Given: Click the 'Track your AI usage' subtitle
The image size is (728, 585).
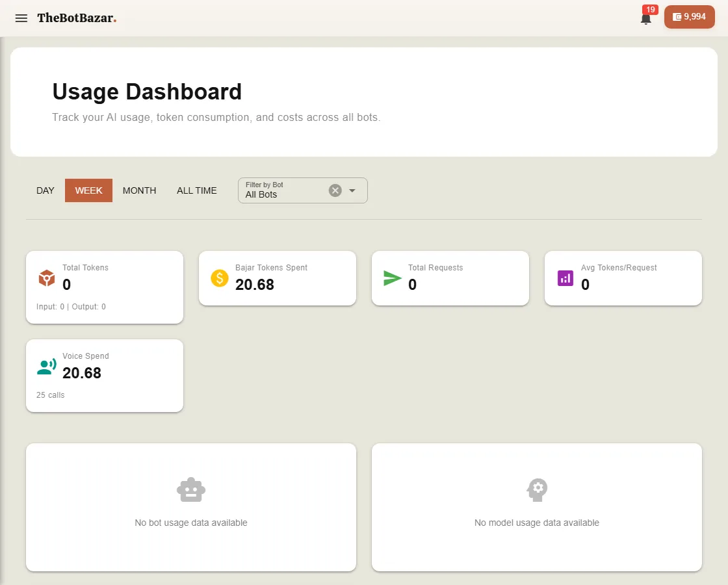Looking at the screenshot, I should pos(216,118).
